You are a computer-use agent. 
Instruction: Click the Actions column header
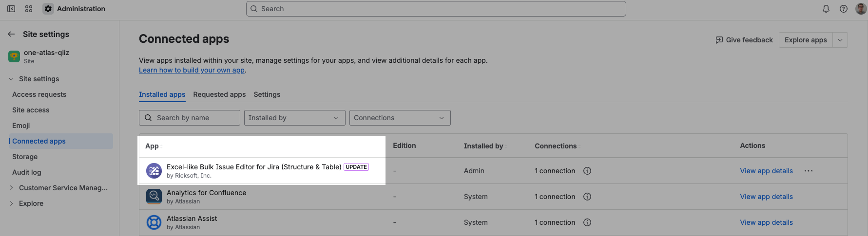click(x=752, y=145)
